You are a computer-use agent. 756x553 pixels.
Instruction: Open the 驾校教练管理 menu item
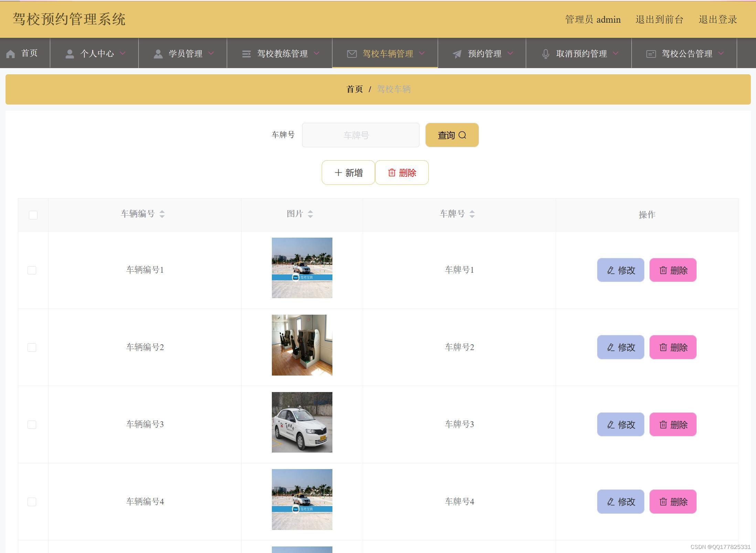(x=282, y=54)
